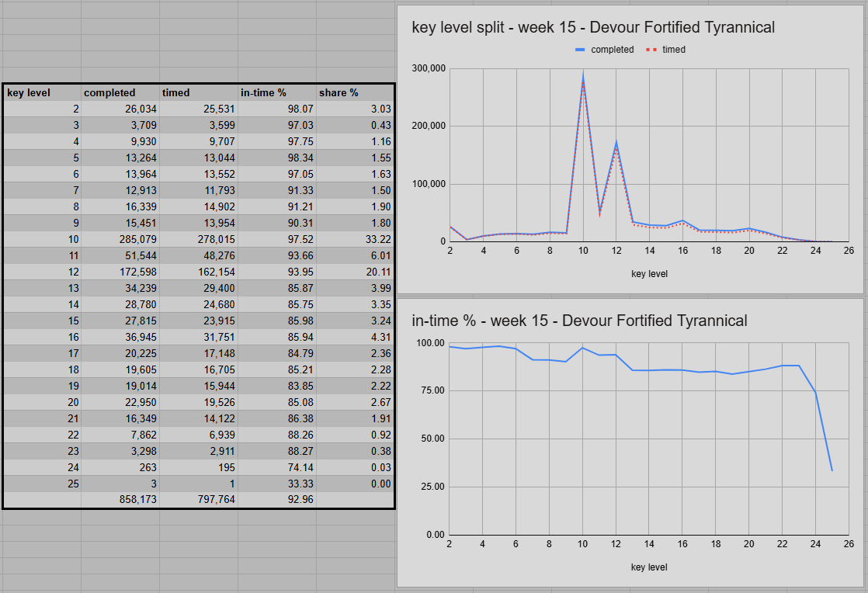Click the peak at key level 10 in top chart
868x593 pixels.
[x=583, y=74]
